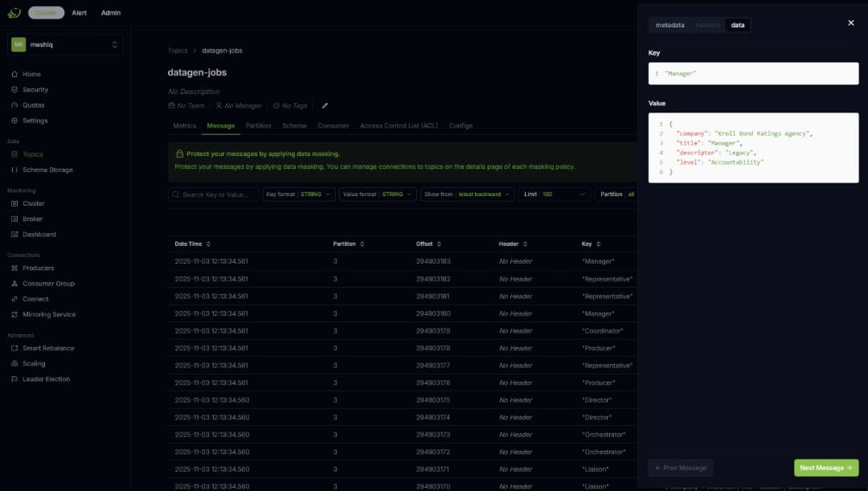Click the Next Message button

click(826, 467)
